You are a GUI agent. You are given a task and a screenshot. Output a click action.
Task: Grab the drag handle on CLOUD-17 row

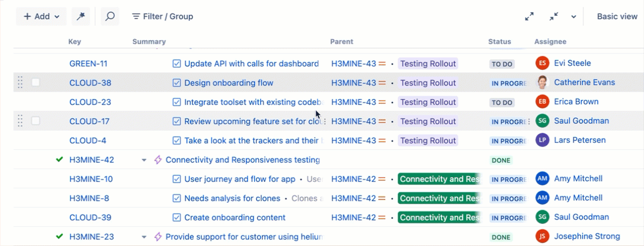[20, 121]
